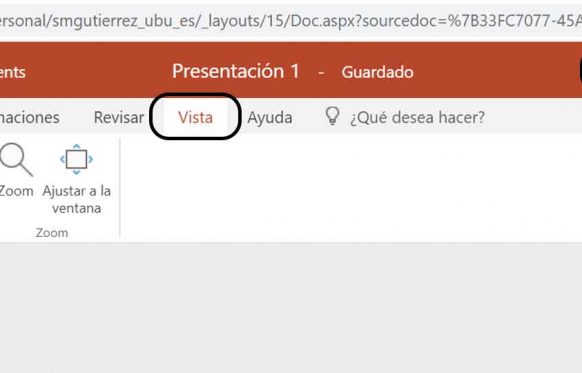Click the blank white ribbon area

pos(351,187)
